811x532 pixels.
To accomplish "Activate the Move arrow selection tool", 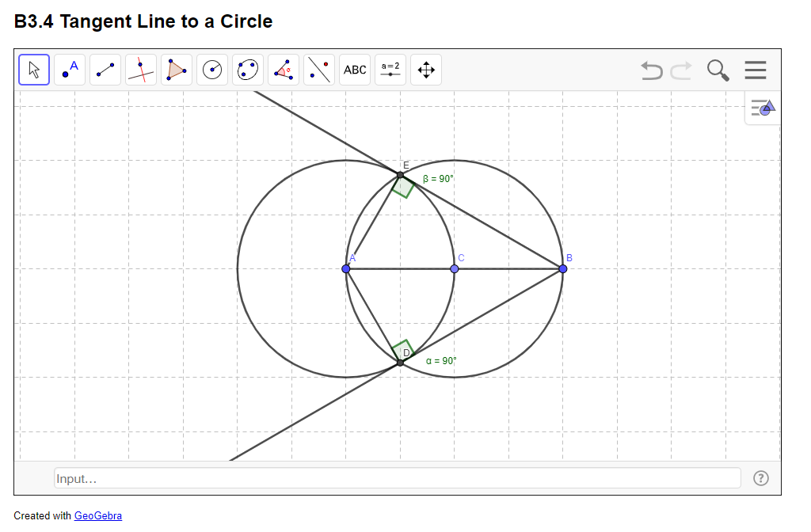I will click(x=33, y=70).
